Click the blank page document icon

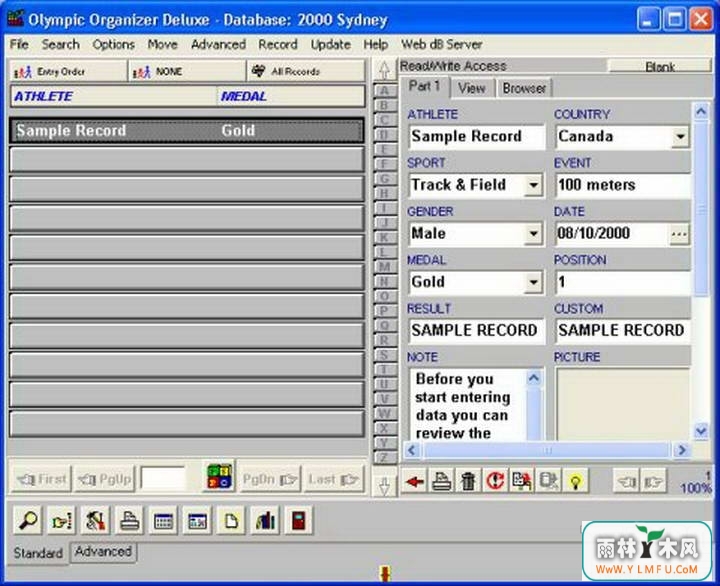pyautogui.click(x=231, y=520)
